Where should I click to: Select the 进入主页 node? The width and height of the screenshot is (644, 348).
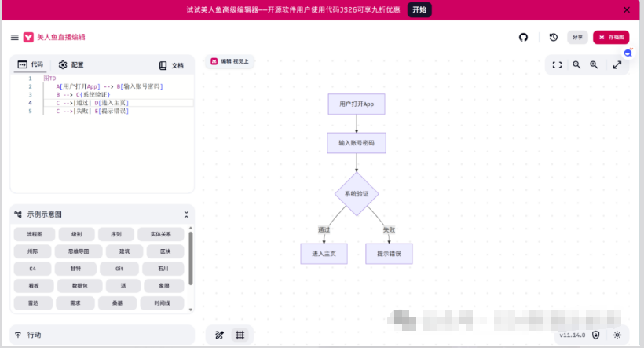(324, 254)
